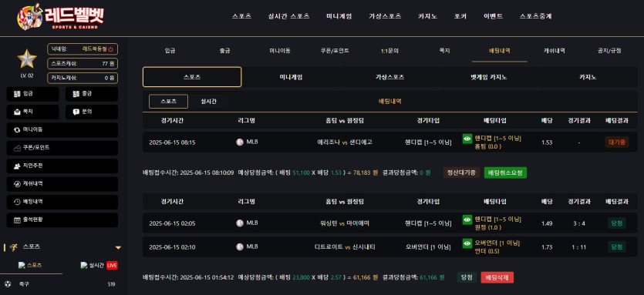
Task: Click green 배팅취소요청 button
Action: (505, 173)
